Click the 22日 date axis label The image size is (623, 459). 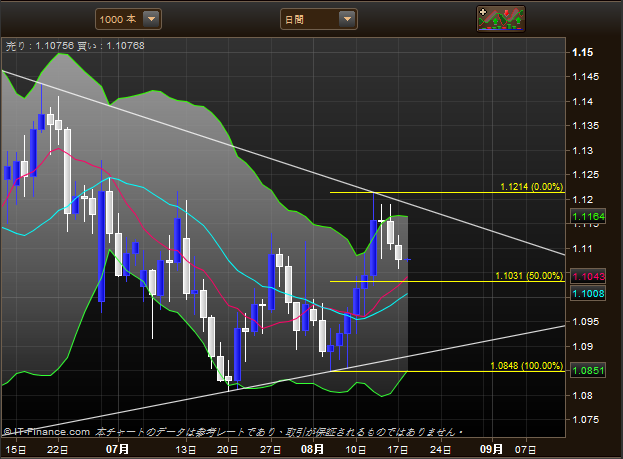click(x=58, y=450)
